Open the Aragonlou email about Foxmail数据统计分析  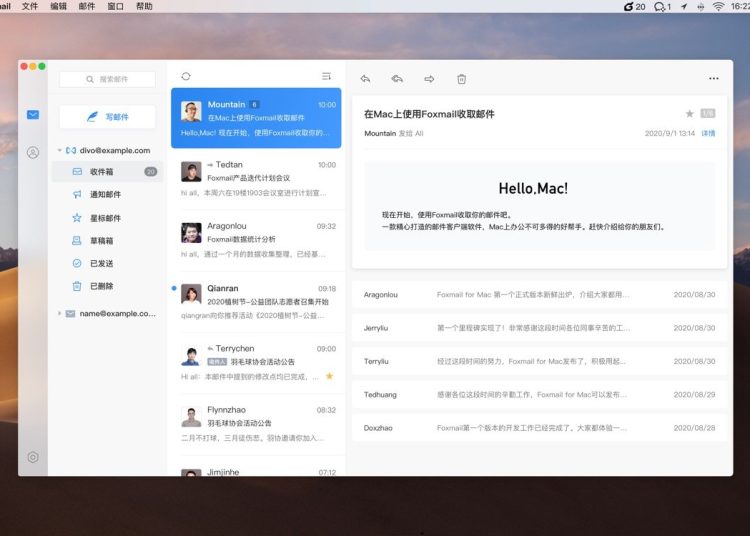[257, 233]
